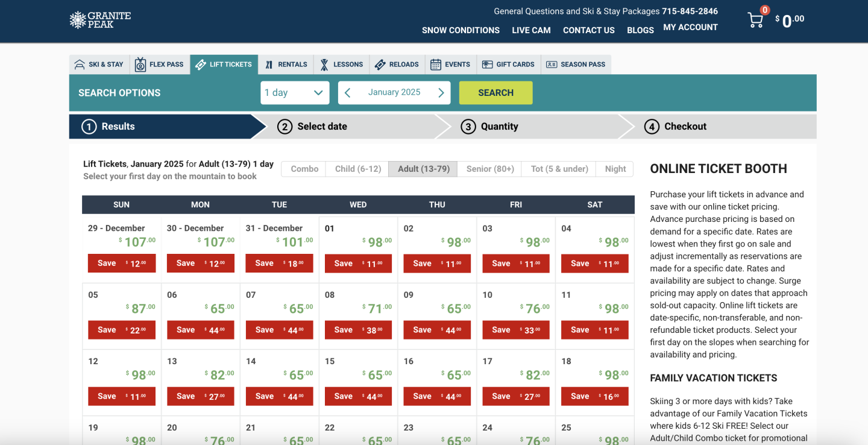
Task: Click the Ski & Stay tab icon
Action: tap(79, 65)
